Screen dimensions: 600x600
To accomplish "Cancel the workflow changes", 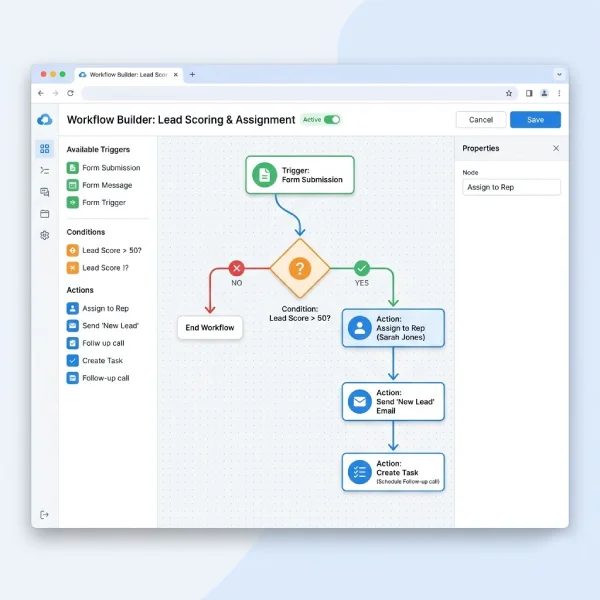I will coord(481,120).
